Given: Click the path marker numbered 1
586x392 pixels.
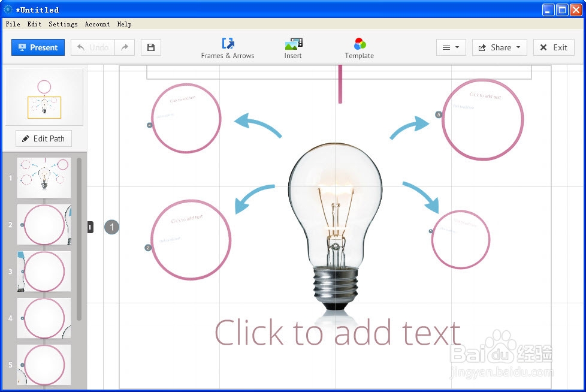Looking at the screenshot, I should 111,227.
